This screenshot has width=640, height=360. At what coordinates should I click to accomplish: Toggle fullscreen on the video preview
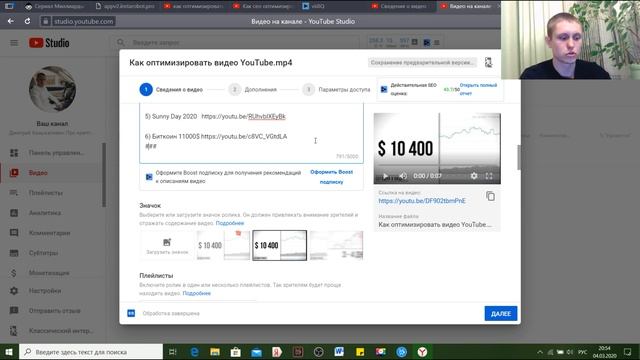[x=489, y=176]
